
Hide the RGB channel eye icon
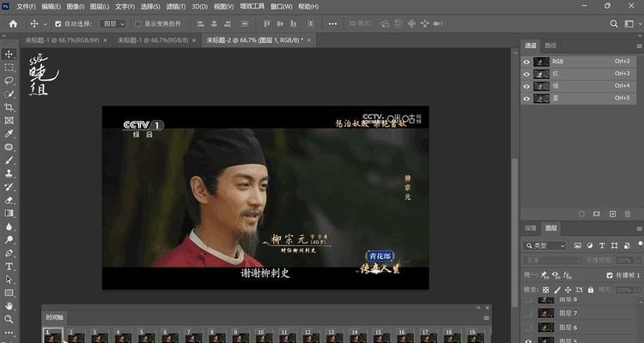click(526, 62)
